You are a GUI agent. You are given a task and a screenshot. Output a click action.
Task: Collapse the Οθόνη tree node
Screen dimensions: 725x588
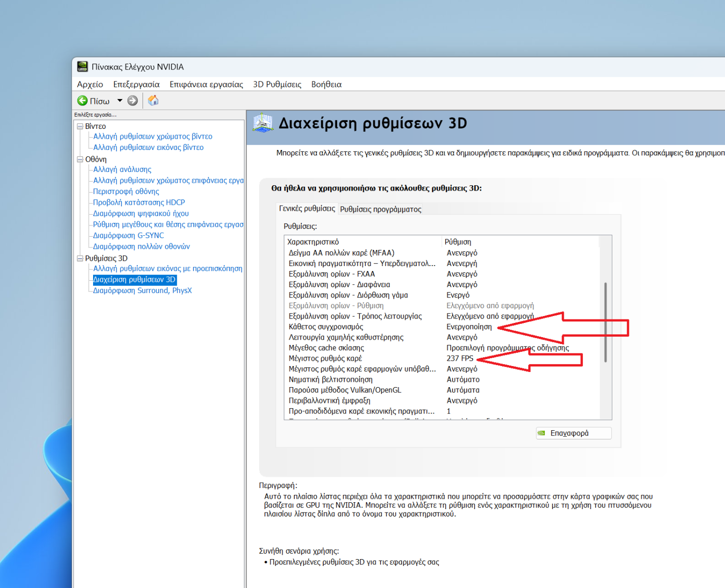tap(80, 159)
